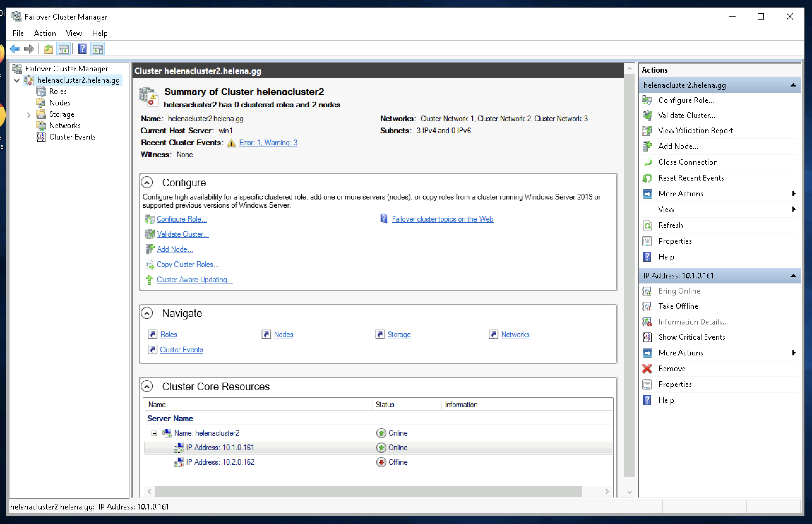
Task: Click the Remove red X icon
Action: (647, 368)
